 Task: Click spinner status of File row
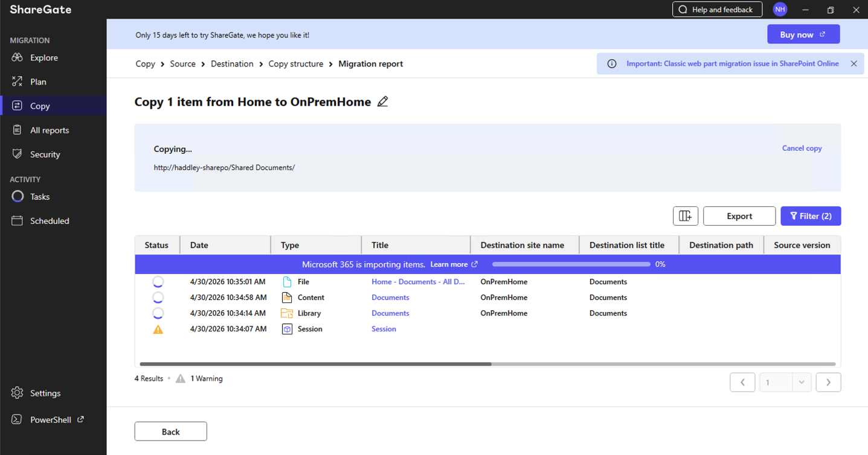(x=158, y=282)
